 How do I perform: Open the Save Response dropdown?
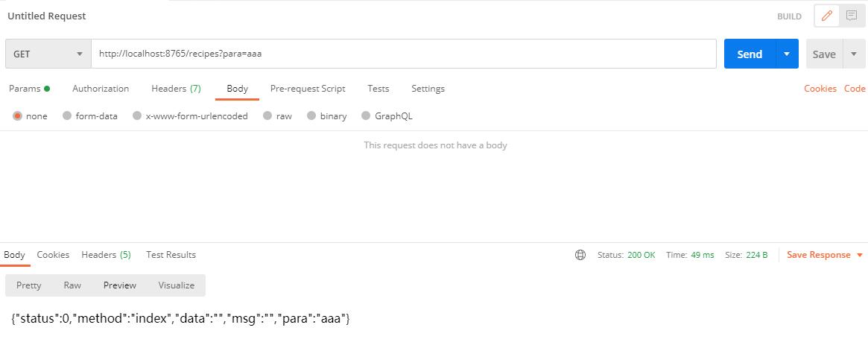(824, 255)
